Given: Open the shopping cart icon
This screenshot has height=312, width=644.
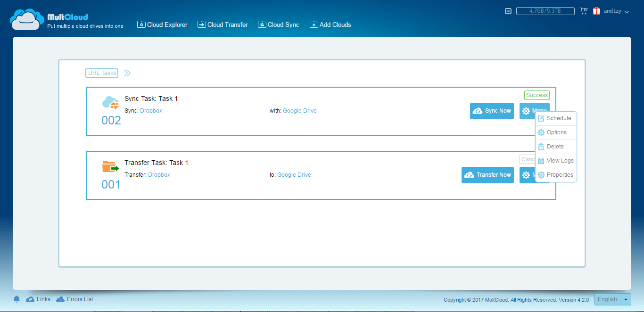Looking at the screenshot, I should tap(584, 11).
